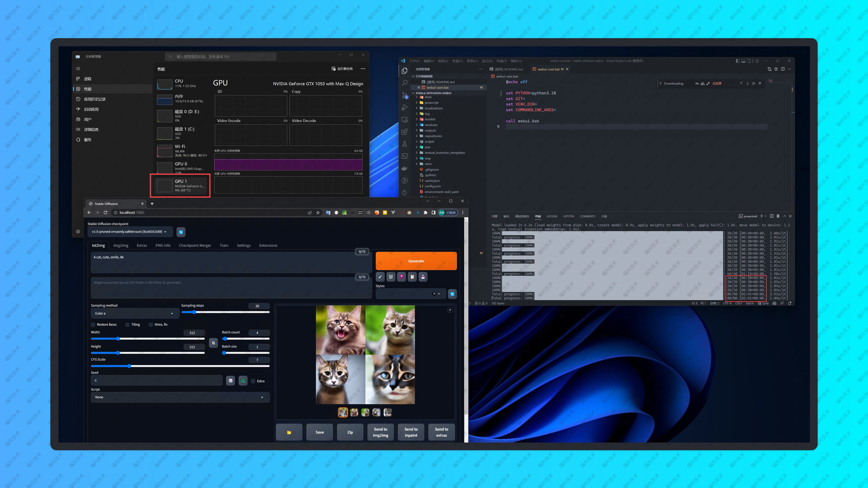Show extra networks card icon
Screen dimensions: 868x488
point(402,277)
